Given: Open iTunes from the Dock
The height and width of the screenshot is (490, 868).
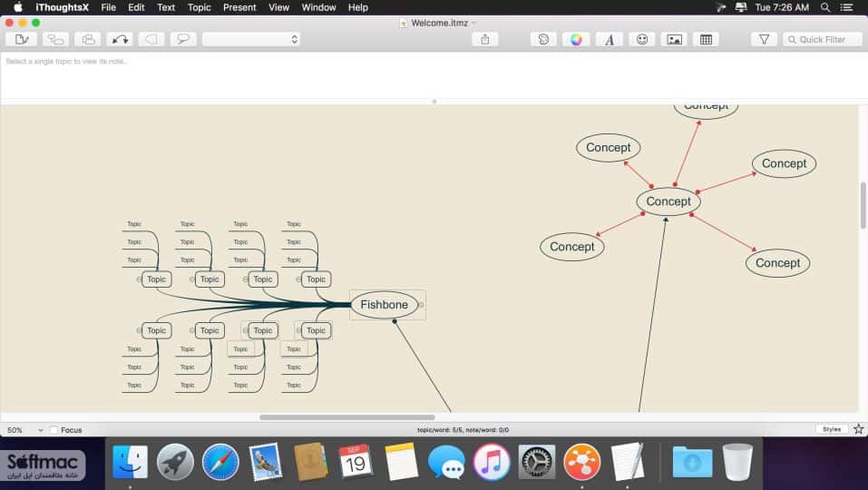Looking at the screenshot, I should pos(492,462).
